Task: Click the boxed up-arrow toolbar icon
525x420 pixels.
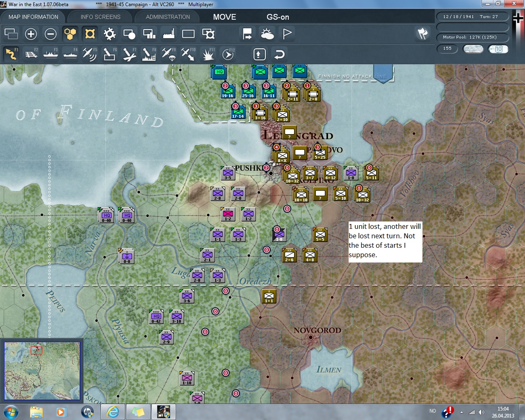Action: tap(259, 54)
